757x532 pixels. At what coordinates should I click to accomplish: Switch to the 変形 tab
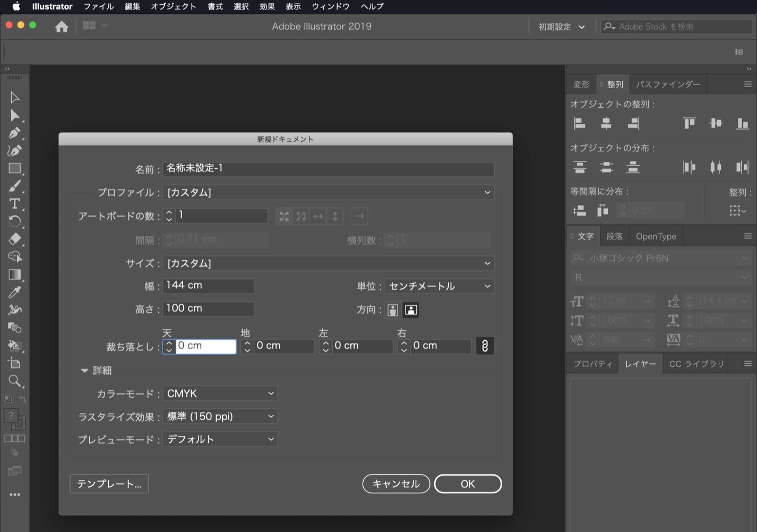click(x=581, y=84)
